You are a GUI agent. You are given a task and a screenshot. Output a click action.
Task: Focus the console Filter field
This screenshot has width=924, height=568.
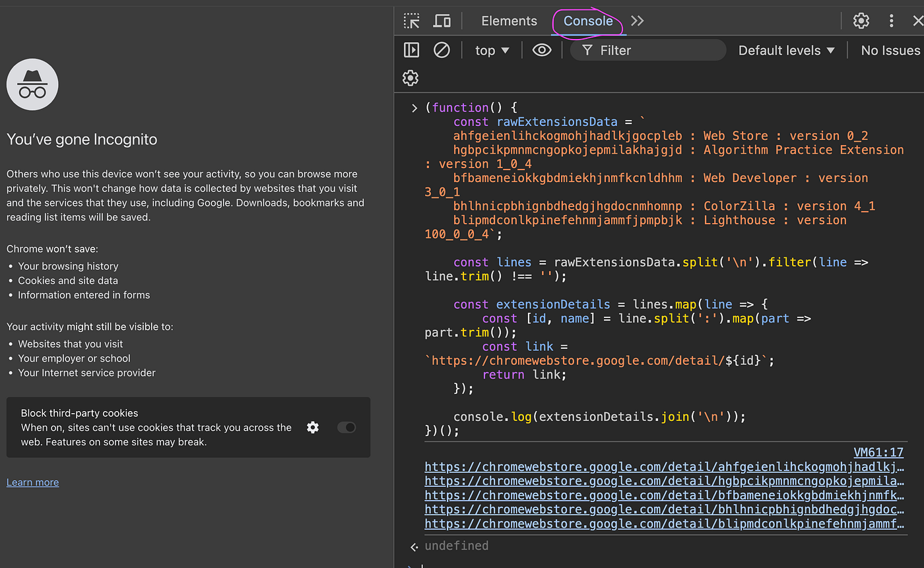pyautogui.click(x=647, y=50)
